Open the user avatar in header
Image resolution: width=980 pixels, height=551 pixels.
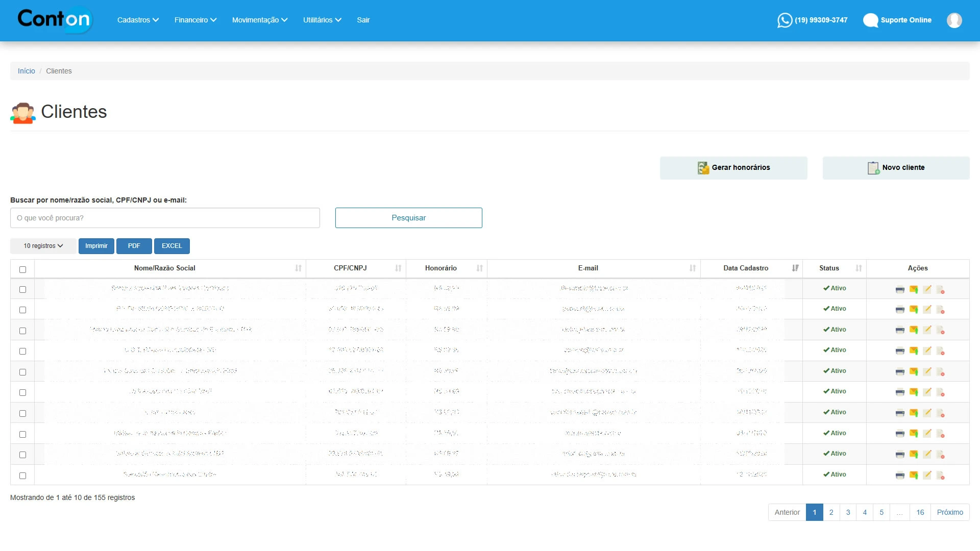click(x=954, y=20)
